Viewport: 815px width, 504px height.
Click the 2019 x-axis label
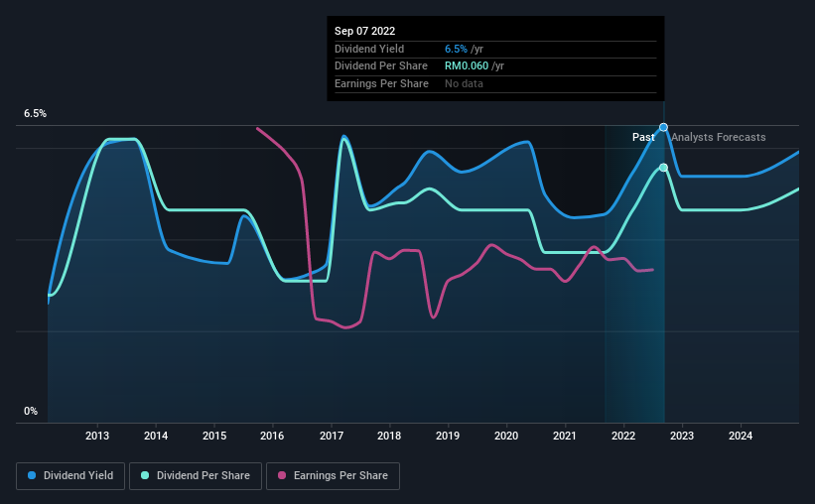pyautogui.click(x=448, y=436)
